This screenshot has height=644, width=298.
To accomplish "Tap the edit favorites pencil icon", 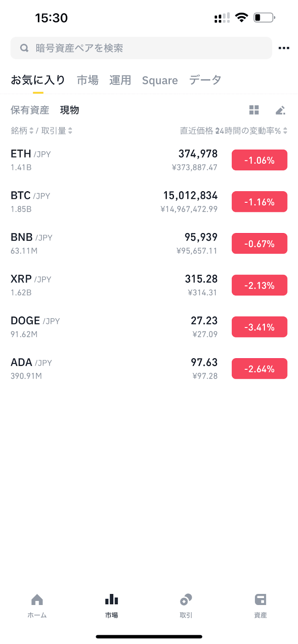I will [x=280, y=110].
